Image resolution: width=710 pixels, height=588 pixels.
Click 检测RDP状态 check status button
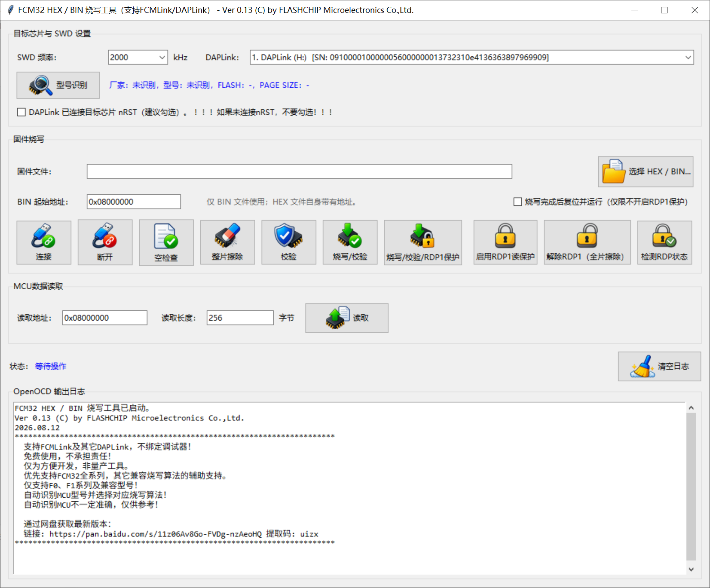pos(664,242)
